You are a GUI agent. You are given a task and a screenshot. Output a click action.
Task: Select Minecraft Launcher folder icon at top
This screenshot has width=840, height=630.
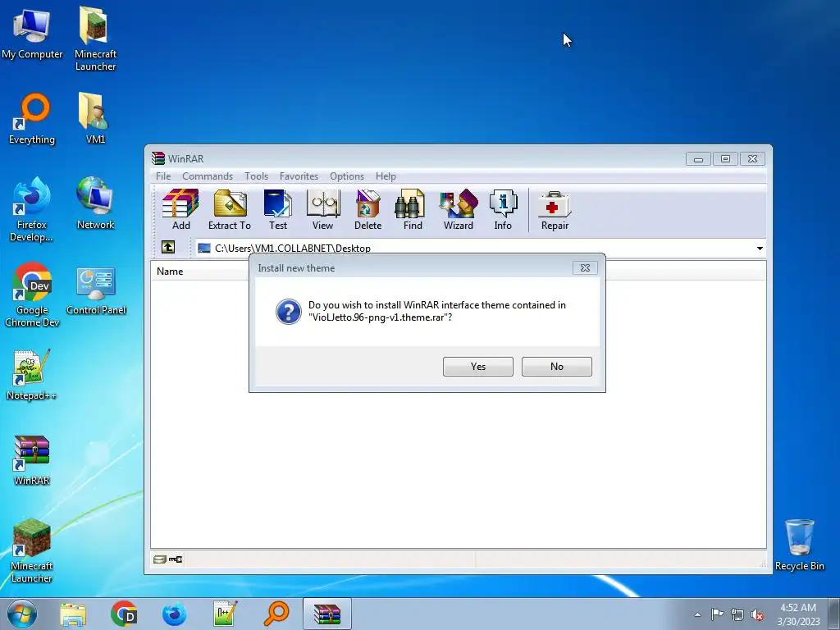[x=95, y=39]
